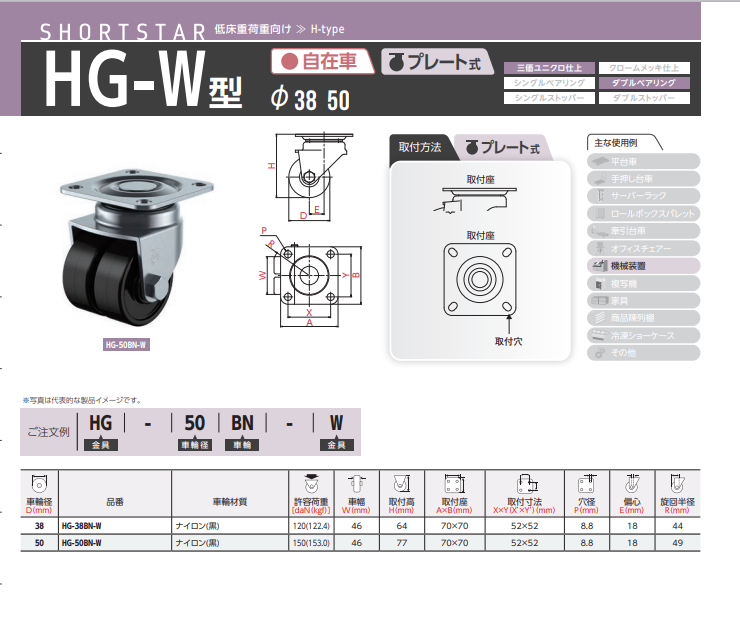The width and height of the screenshot is (740, 624).
Task: Click the 自在車 swivel caster badge
Action: click(x=322, y=62)
